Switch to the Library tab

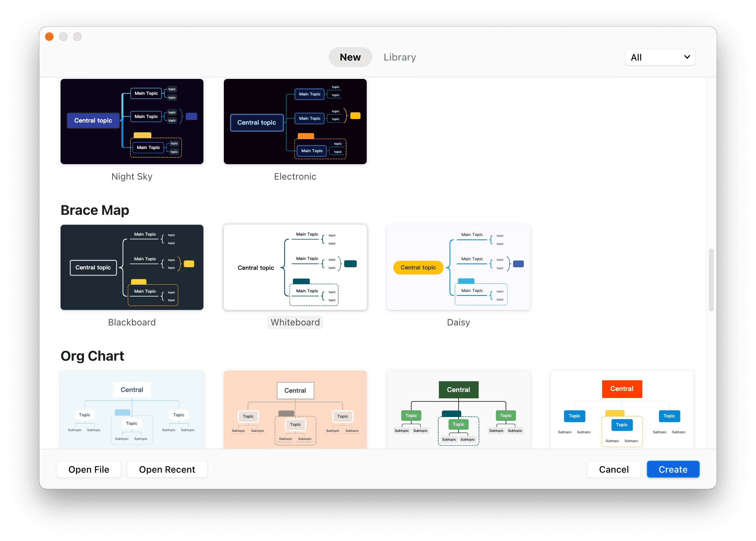click(x=399, y=57)
